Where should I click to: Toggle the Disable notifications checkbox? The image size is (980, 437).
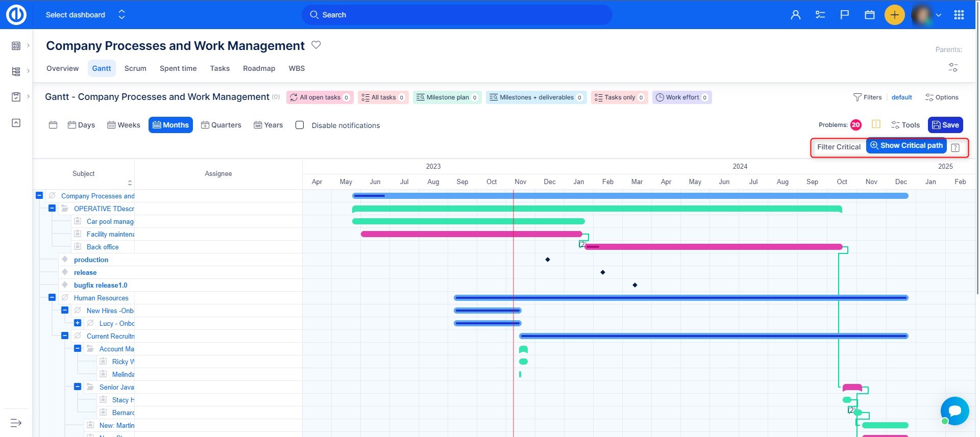pyautogui.click(x=300, y=125)
